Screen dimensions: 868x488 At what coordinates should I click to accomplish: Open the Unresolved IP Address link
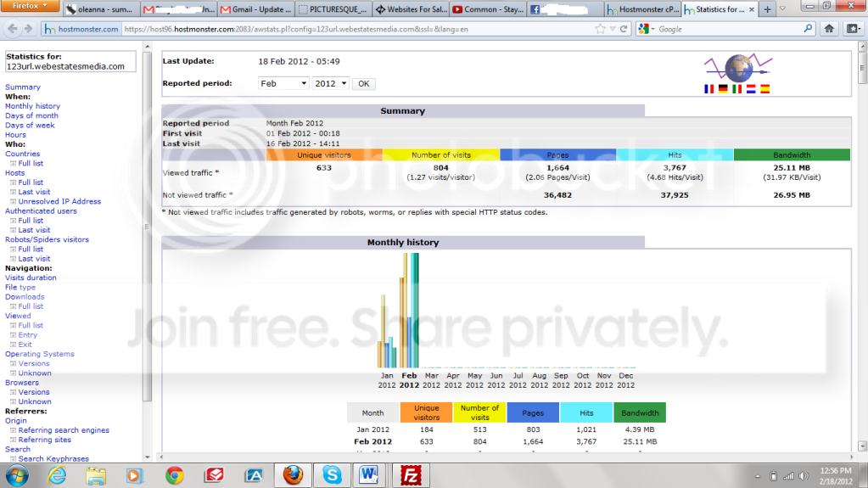coord(59,201)
